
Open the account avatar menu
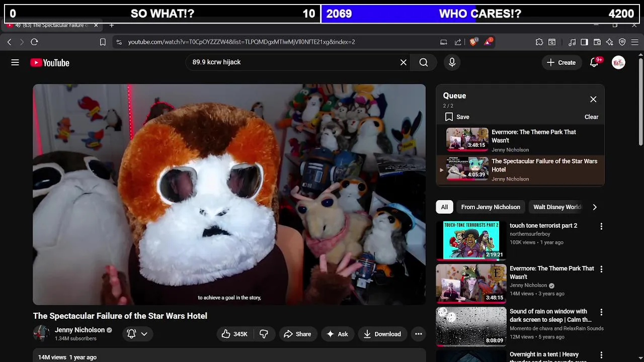[x=618, y=62]
